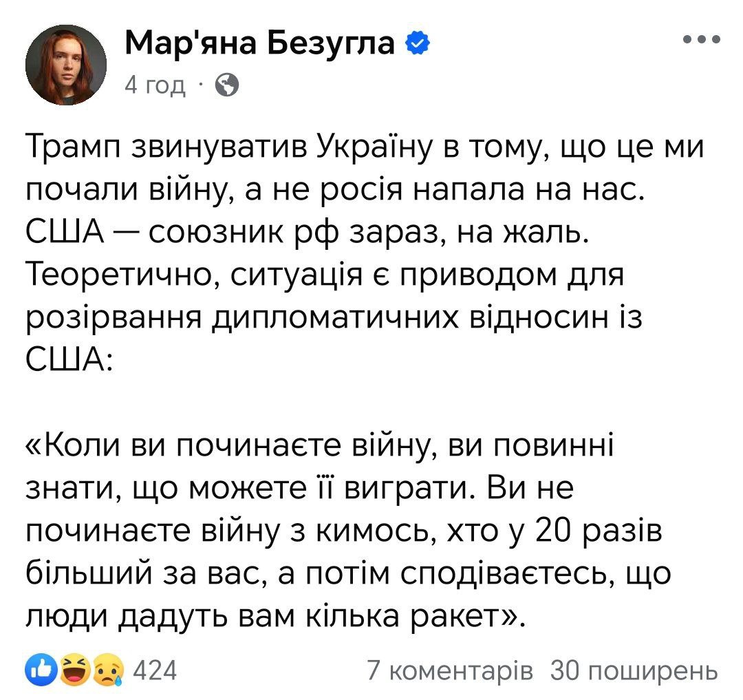Click the closing line 'люди дадуть вам кілька ракет'
This screenshot has height=700, width=743.
(x=274, y=619)
